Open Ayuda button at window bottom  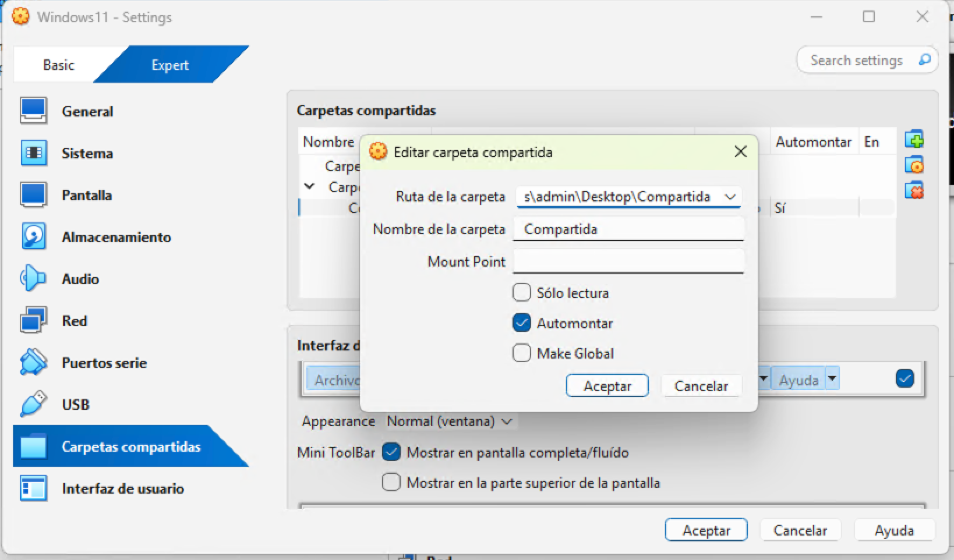[x=894, y=530]
